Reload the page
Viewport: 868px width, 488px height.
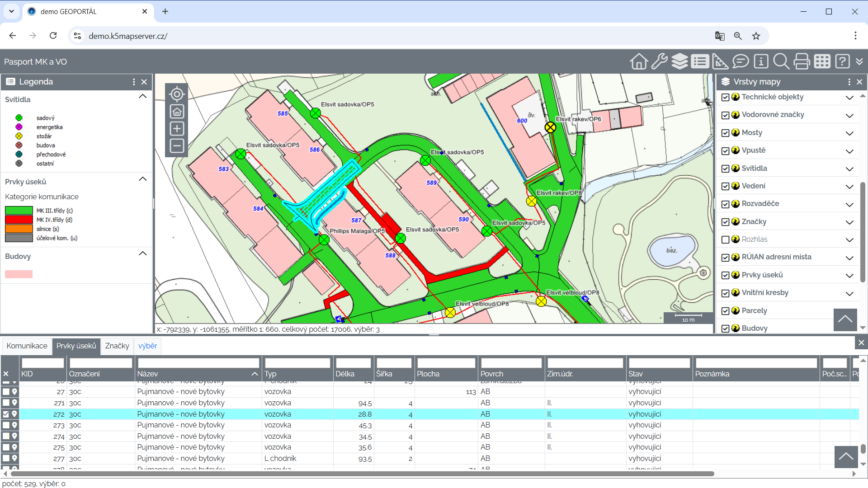(x=53, y=36)
